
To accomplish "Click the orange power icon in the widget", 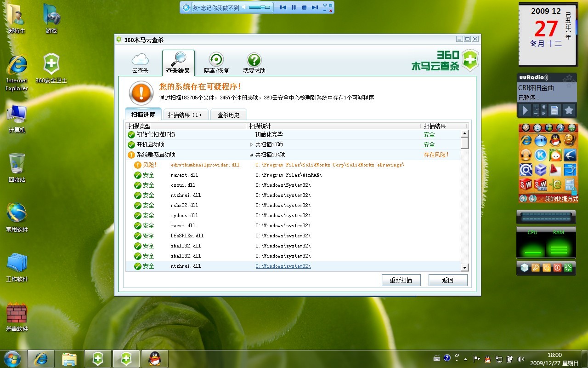I will click(x=547, y=268).
